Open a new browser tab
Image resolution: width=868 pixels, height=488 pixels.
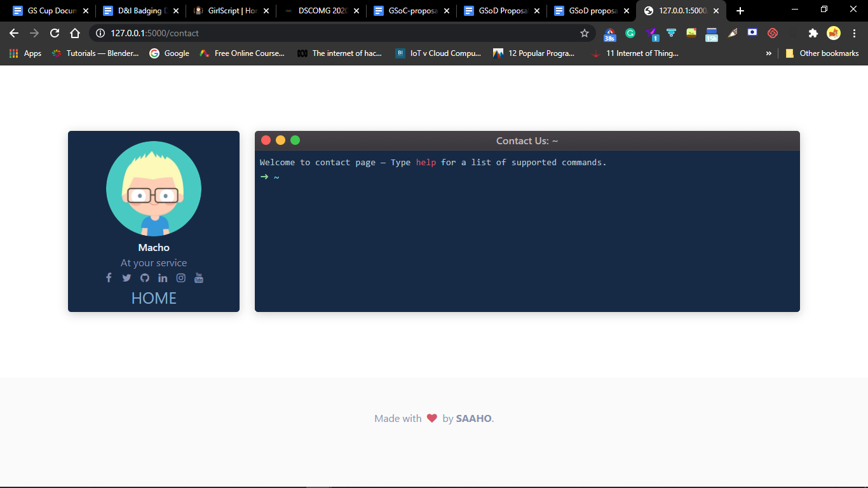coord(740,11)
